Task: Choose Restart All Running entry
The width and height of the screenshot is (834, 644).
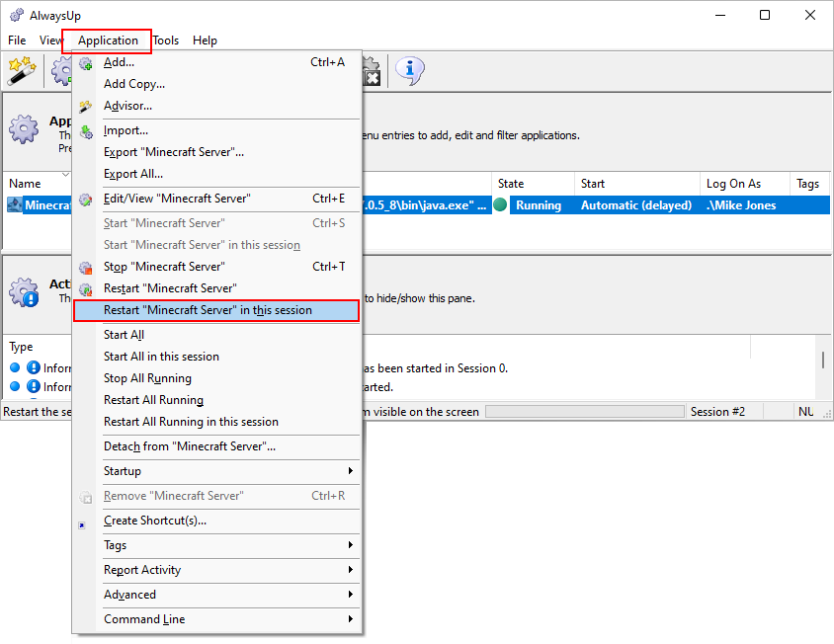Action: 217,400
